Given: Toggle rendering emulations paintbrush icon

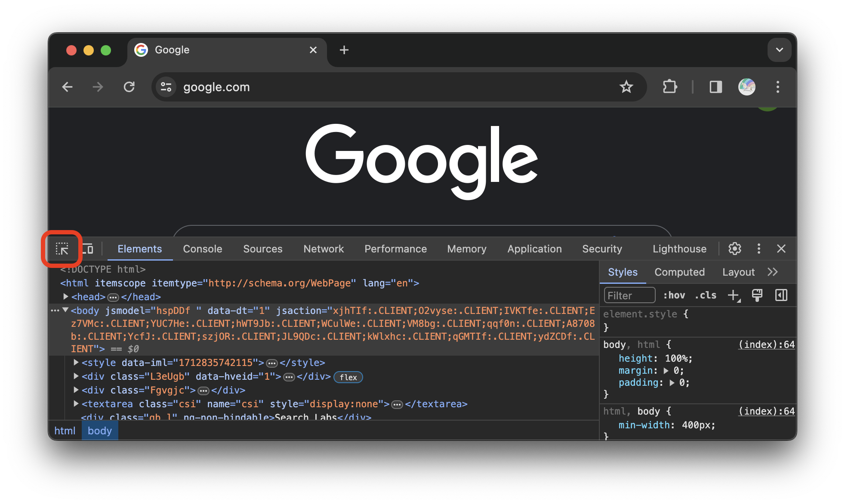Looking at the screenshot, I should [757, 295].
